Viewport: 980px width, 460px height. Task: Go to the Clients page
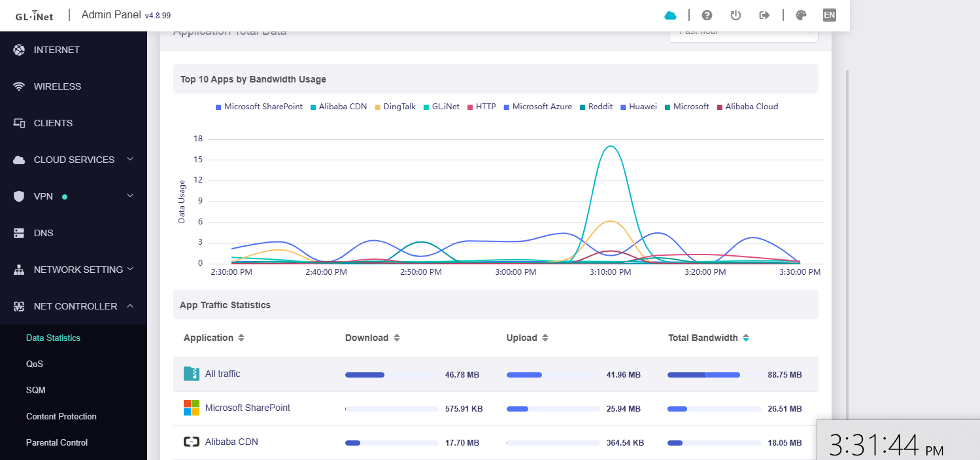coord(53,123)
